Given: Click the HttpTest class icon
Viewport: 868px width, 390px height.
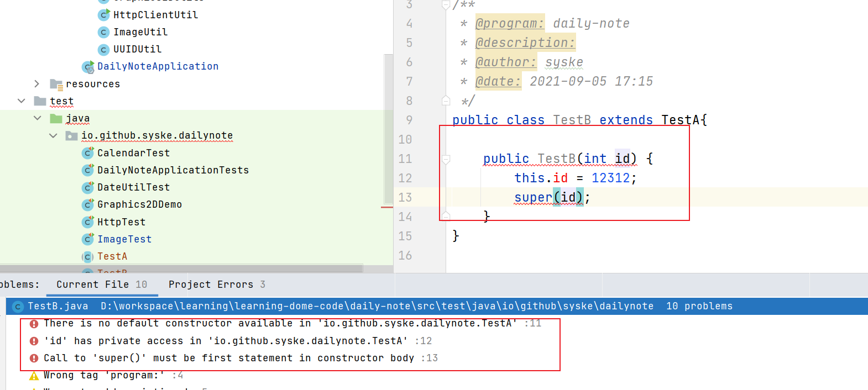Looking at the screenshot, I should 87,222.
